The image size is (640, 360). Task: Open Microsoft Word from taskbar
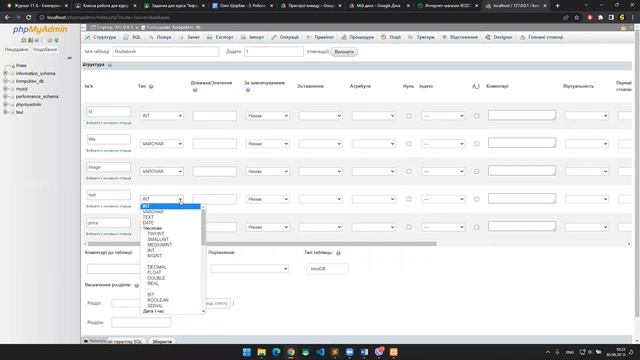[x=364, y=352]
